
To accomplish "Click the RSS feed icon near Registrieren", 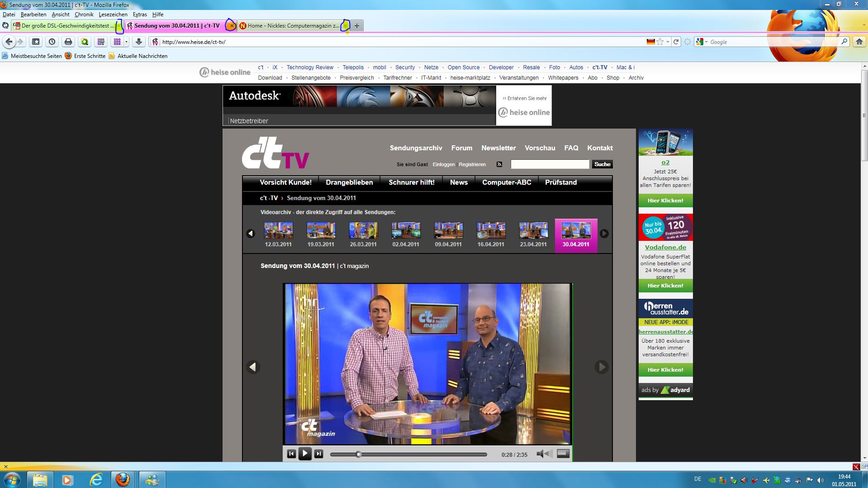I will pos(499,164).
